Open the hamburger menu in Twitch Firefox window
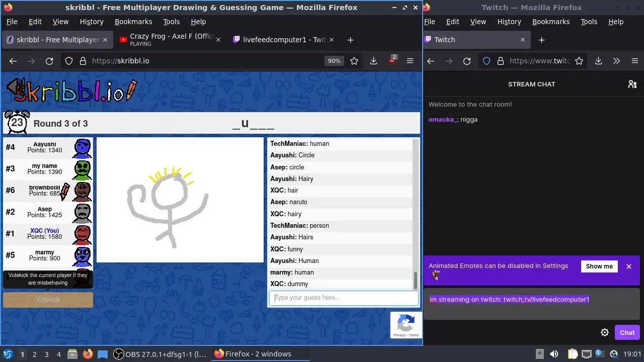Screen dimensions: 644x362 (x=634, y=61)
